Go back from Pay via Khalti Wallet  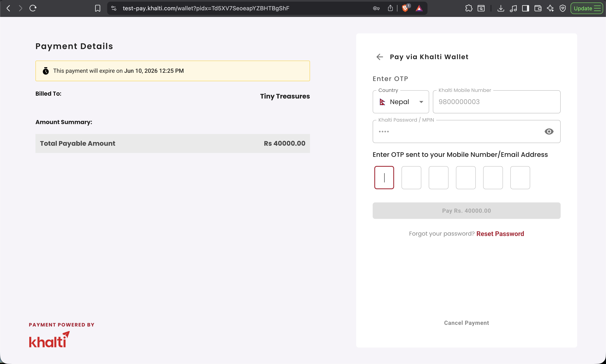point(380,57)
